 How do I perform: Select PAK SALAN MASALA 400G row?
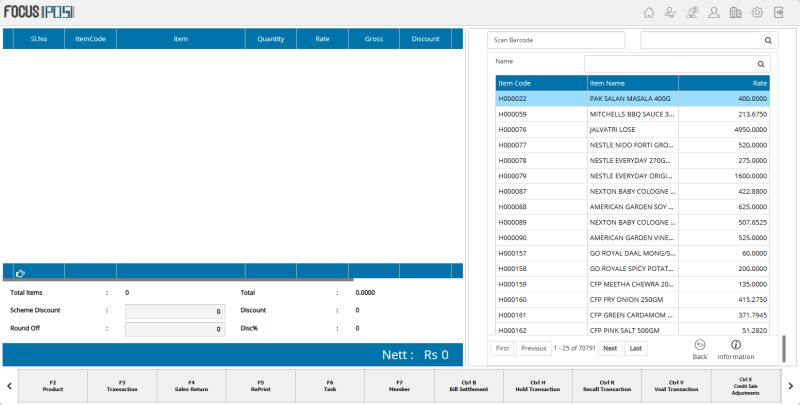pyautogui.click(x=632, y=99)
